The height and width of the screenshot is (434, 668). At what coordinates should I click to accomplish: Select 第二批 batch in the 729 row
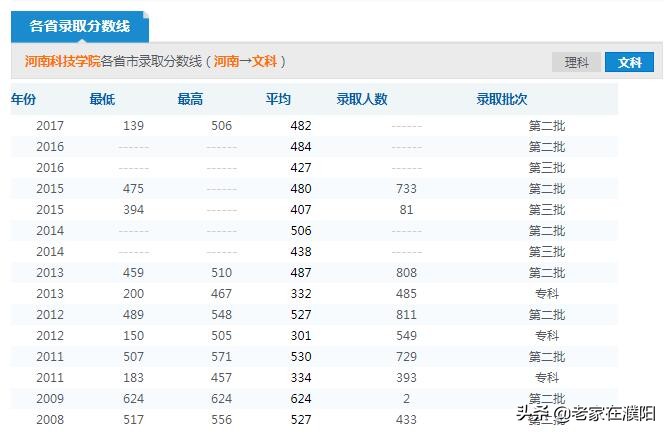547,356
